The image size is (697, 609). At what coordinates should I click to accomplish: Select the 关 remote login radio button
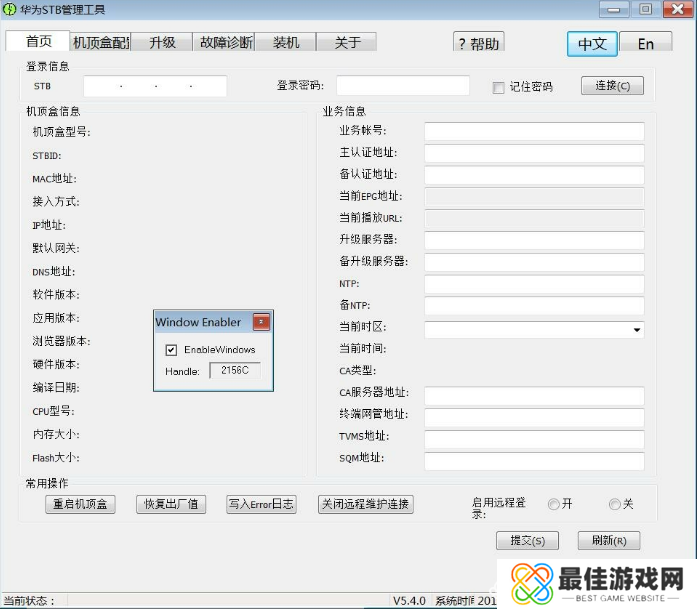[614, 505]
